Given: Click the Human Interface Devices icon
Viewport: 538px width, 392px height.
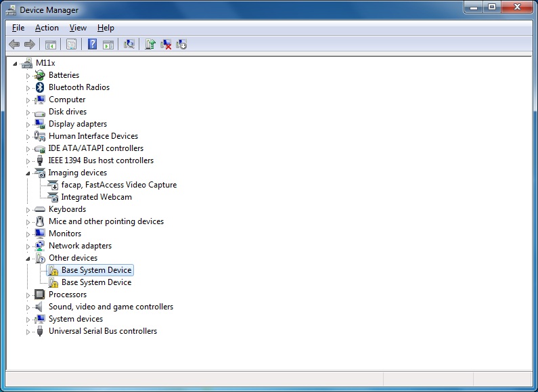Looking at the screenshot, I should coord(40,136).
